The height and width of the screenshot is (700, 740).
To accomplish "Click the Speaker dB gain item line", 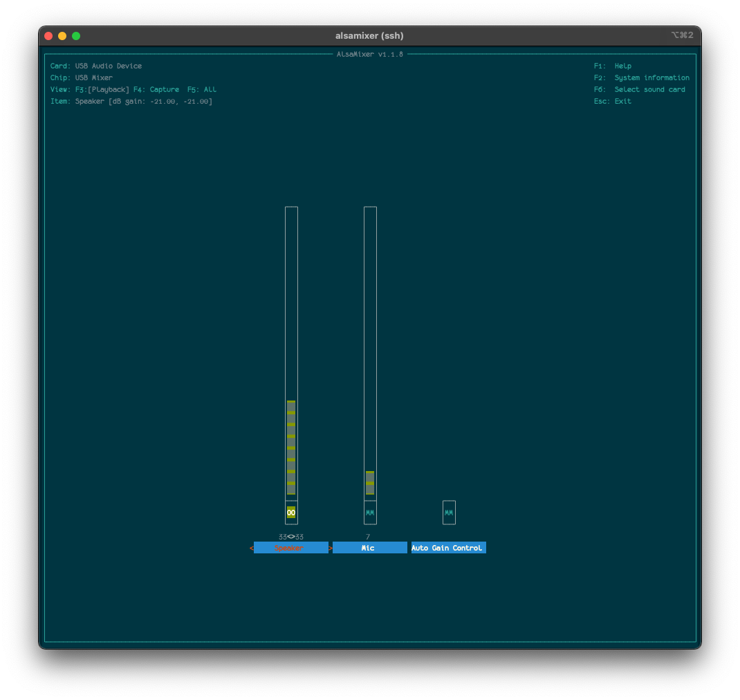I will (131, 101).
